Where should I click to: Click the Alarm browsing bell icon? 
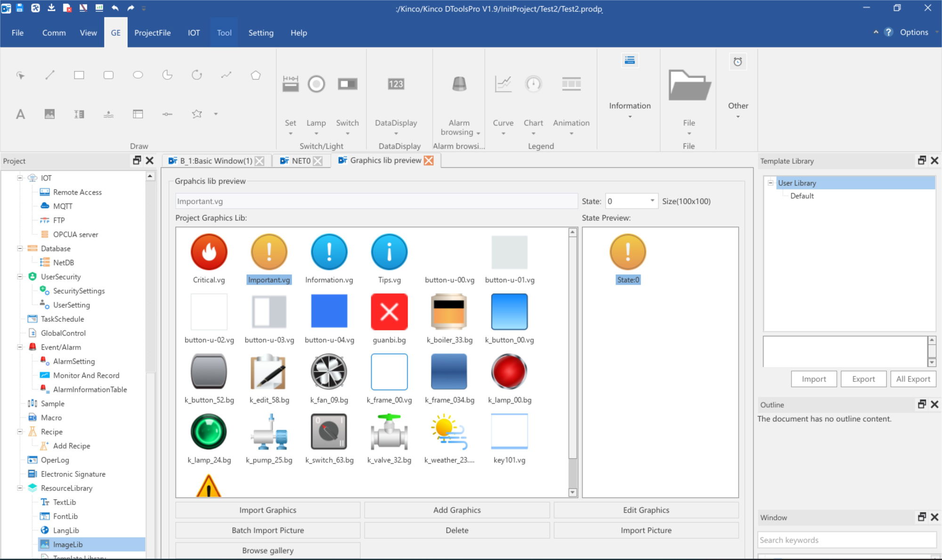coord(459,84)
